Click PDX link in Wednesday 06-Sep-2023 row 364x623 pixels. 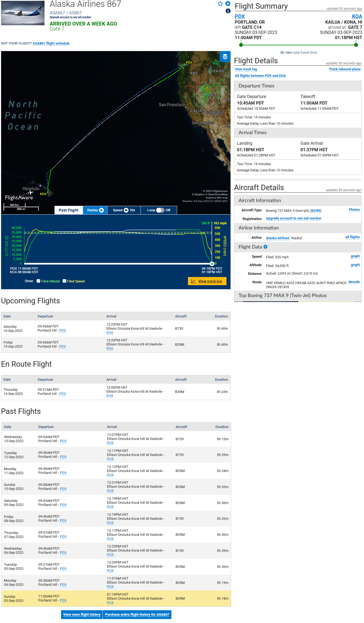pyautogui.click(x=63, y=553)
